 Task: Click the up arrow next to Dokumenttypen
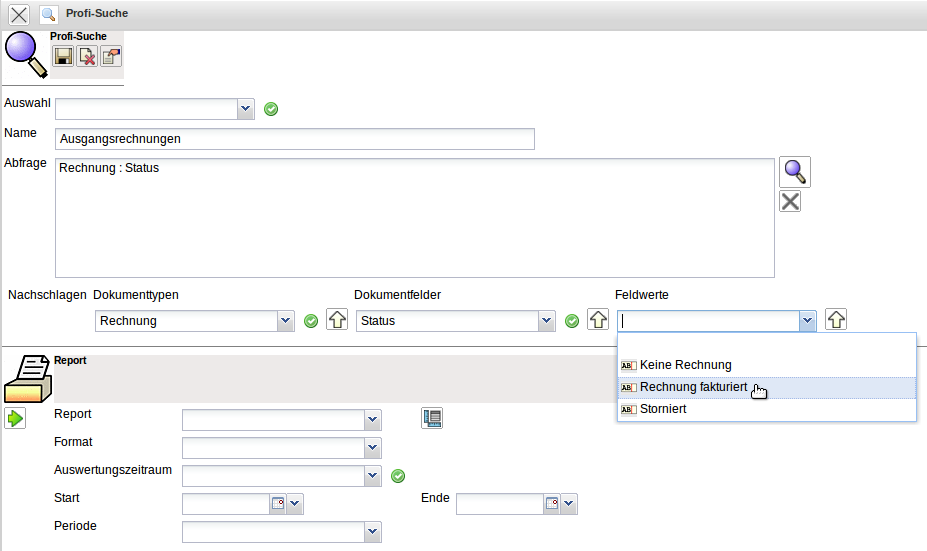click(x=337, y=320)
